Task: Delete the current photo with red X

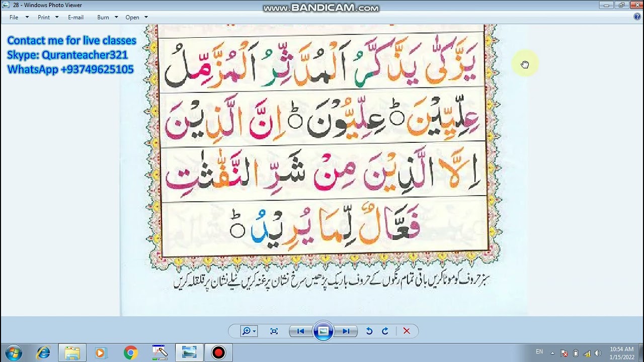Action: [x=407, y=331]
